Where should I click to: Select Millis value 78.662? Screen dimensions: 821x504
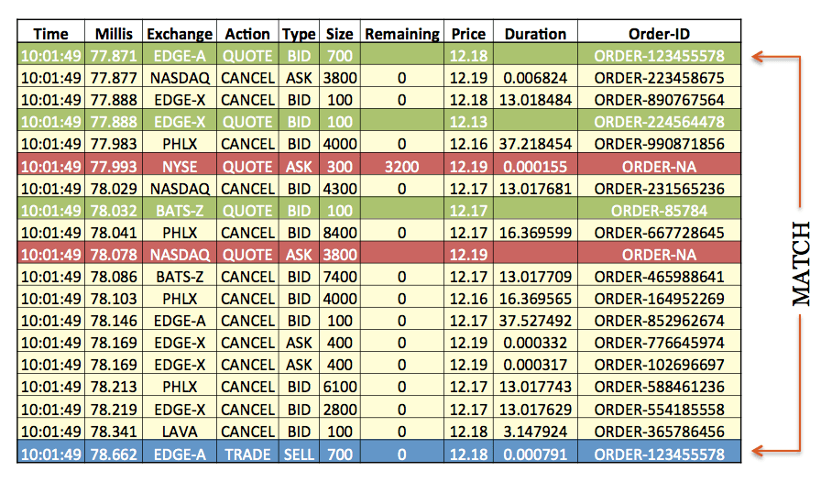pos(114,455)
